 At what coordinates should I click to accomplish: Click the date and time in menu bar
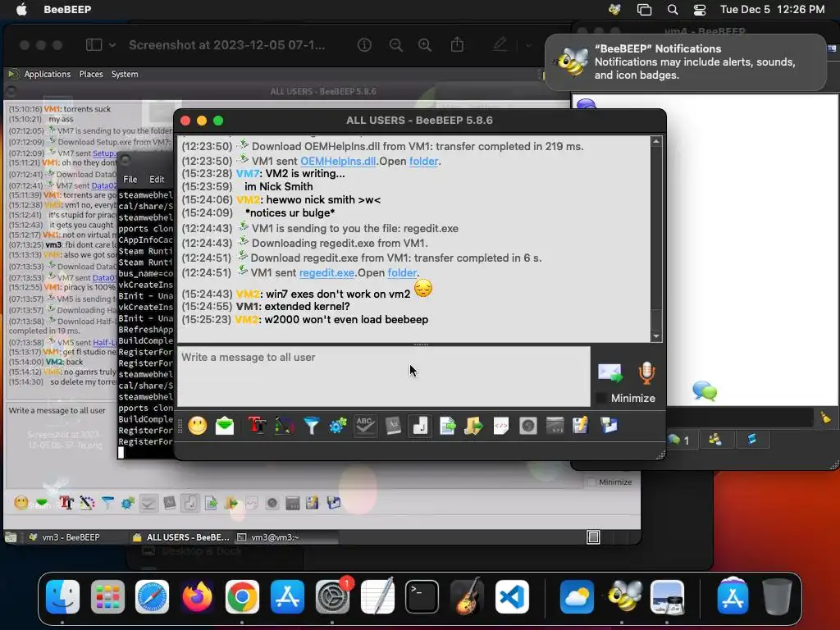[772, 10]
